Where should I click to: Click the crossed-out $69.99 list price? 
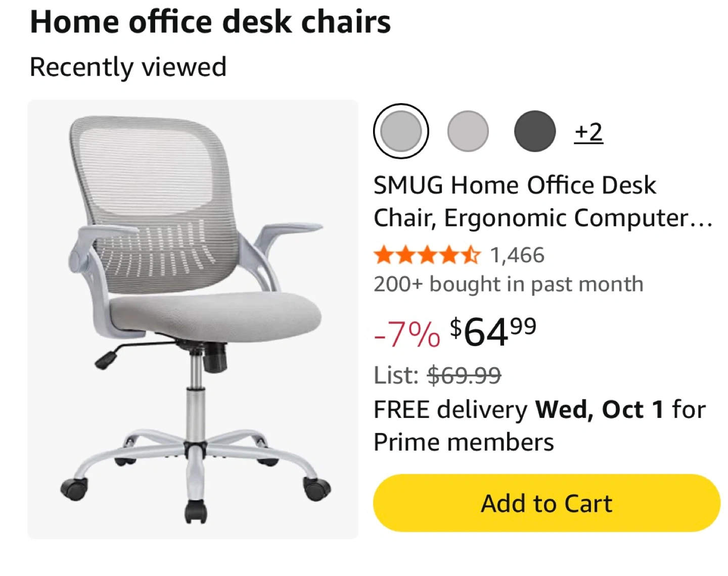[464, 375]
